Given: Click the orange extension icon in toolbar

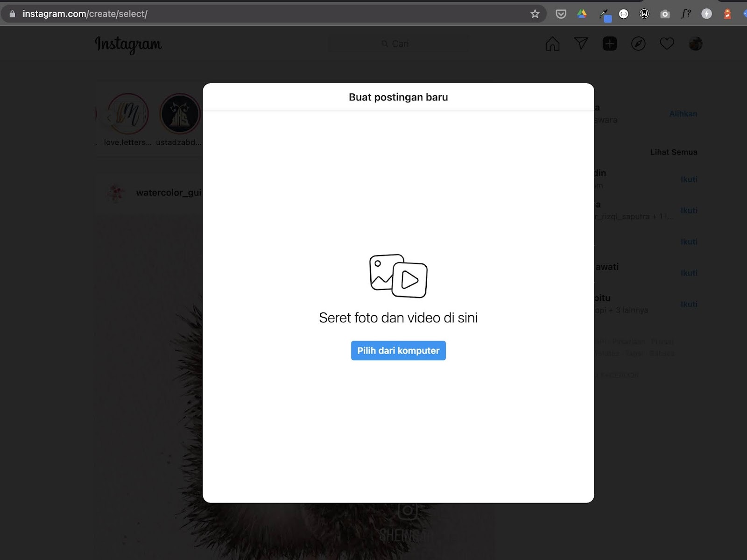Looking at the screenshot, I should point(727,14).
